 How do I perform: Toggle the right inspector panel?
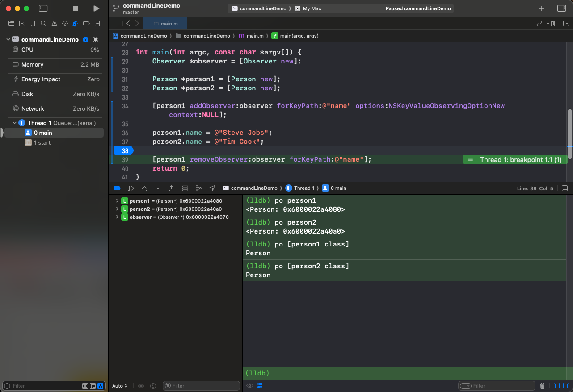pyautogui.click(x=561, y=8)
